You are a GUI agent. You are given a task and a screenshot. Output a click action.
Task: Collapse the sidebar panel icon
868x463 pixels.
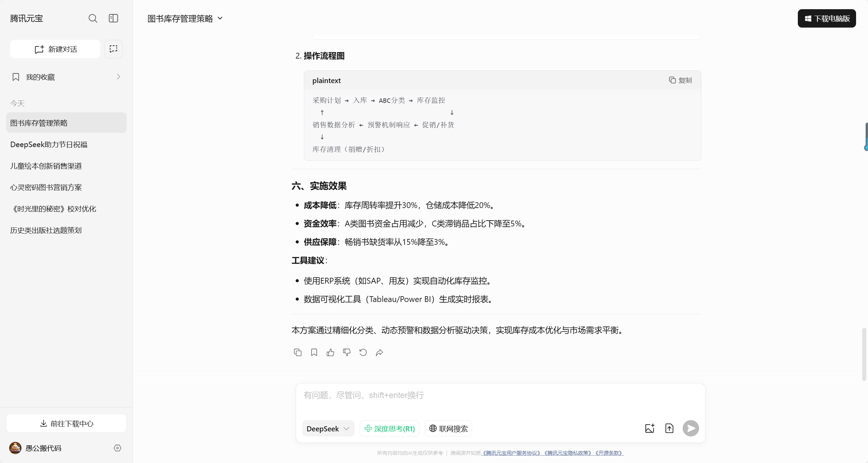pyautogui.click(x=113, y=18)
